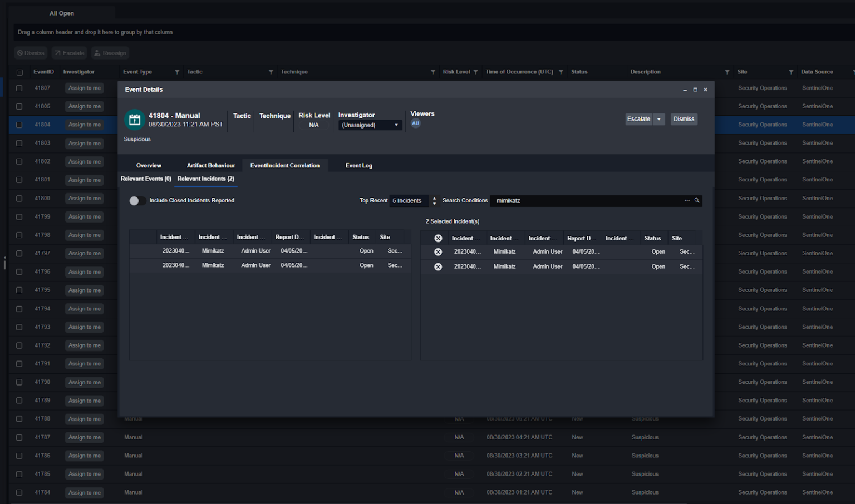Image resolution: width=855 pixels, height=504 pixels.
Task: Click Assign to me for event 41800
Action: [84, 198]
